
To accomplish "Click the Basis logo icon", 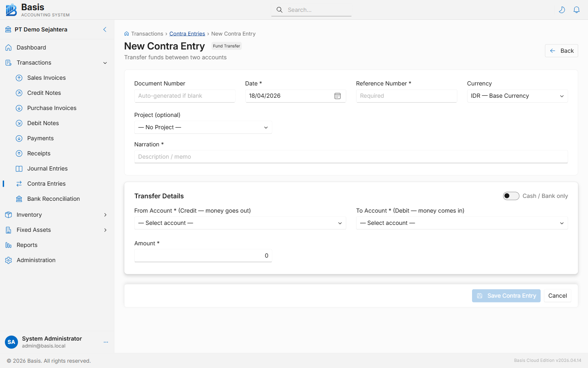I will pos(11,9).
